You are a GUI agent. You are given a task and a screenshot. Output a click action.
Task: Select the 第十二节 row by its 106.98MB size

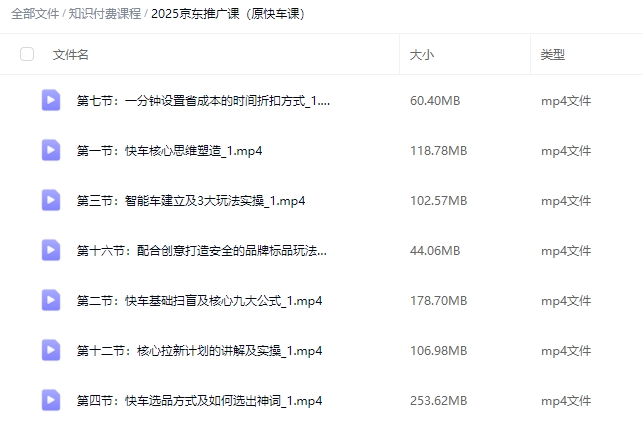tap(438, 351)
